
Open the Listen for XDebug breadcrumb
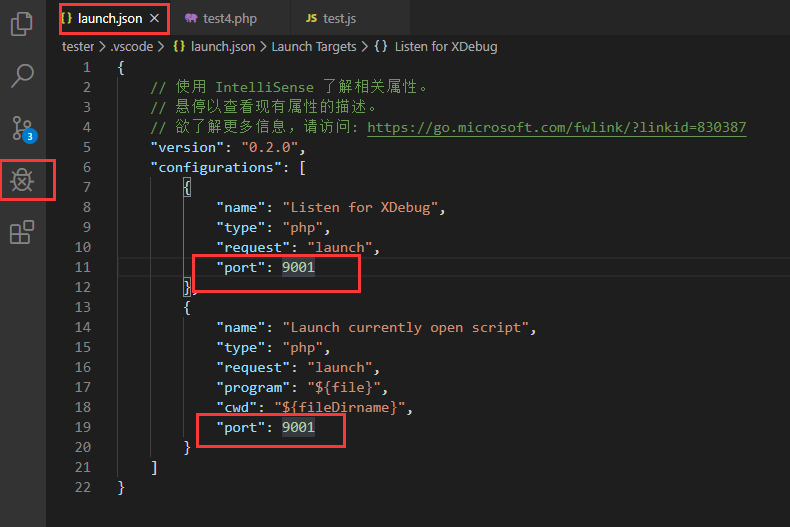coord(446,46)
